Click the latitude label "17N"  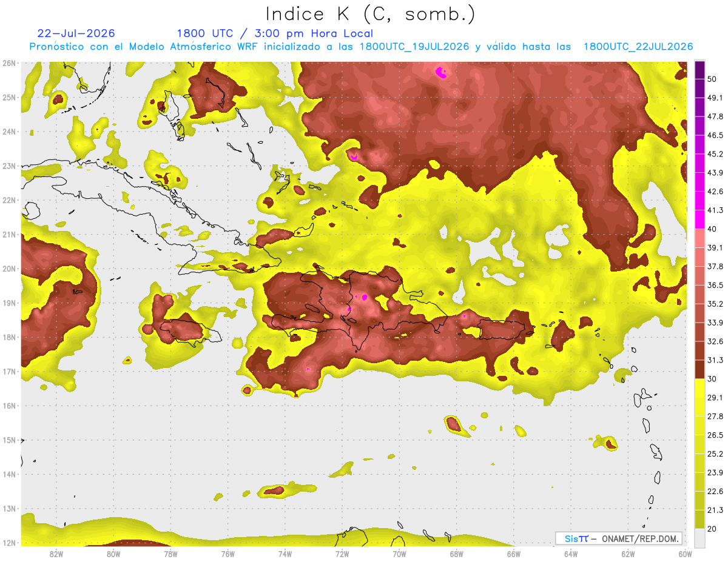point(9,372)
